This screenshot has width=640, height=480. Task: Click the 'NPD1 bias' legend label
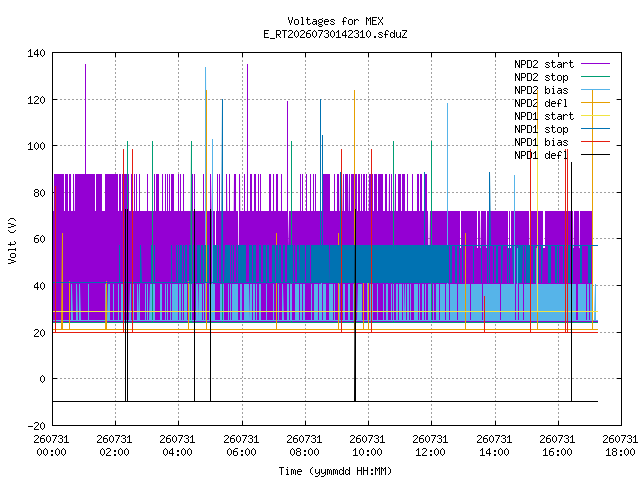[x=541, y=142]
